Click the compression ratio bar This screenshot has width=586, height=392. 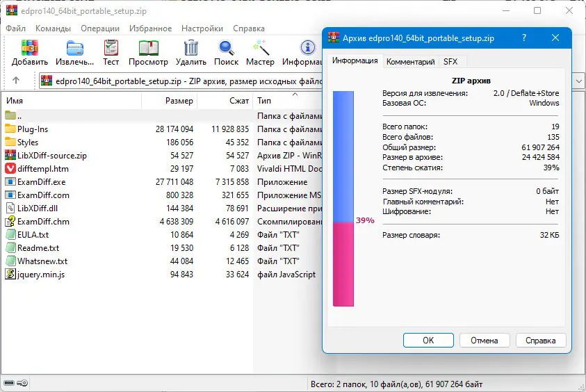(343, 199)
